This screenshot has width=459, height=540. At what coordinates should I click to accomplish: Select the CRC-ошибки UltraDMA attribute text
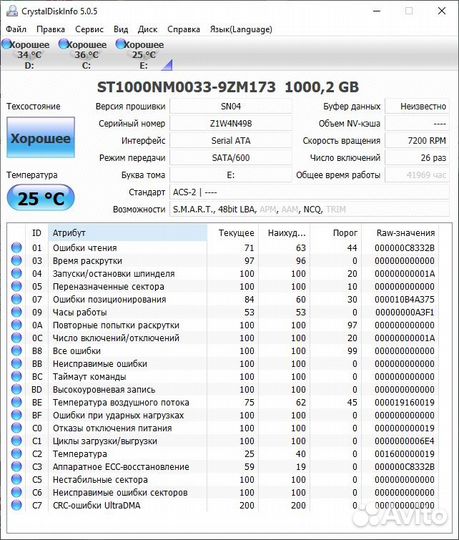[x=96, y=506]
